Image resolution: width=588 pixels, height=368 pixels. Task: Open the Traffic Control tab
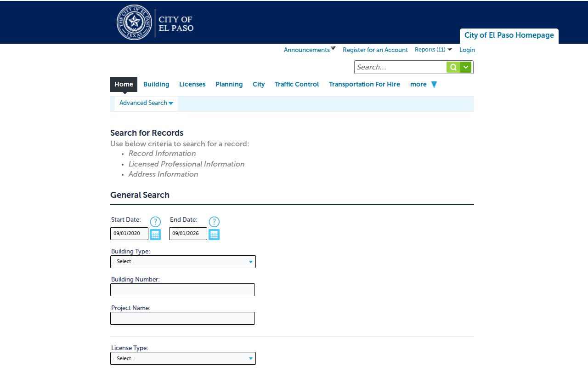point(297,84)
